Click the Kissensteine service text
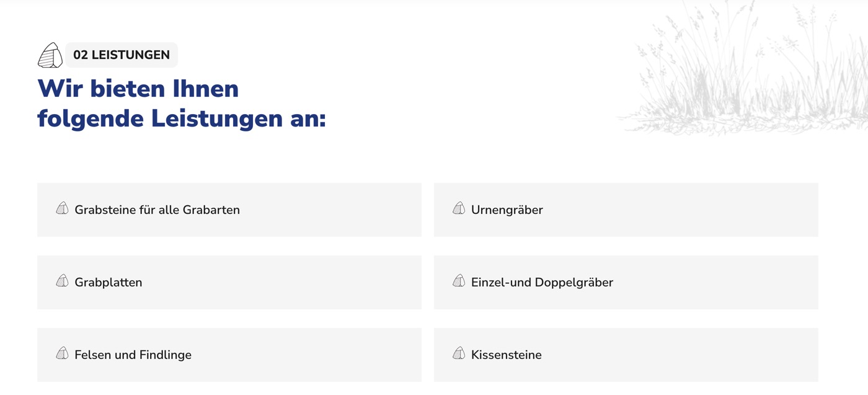Viewport: 868px width, 395px height. pos(506,355)
